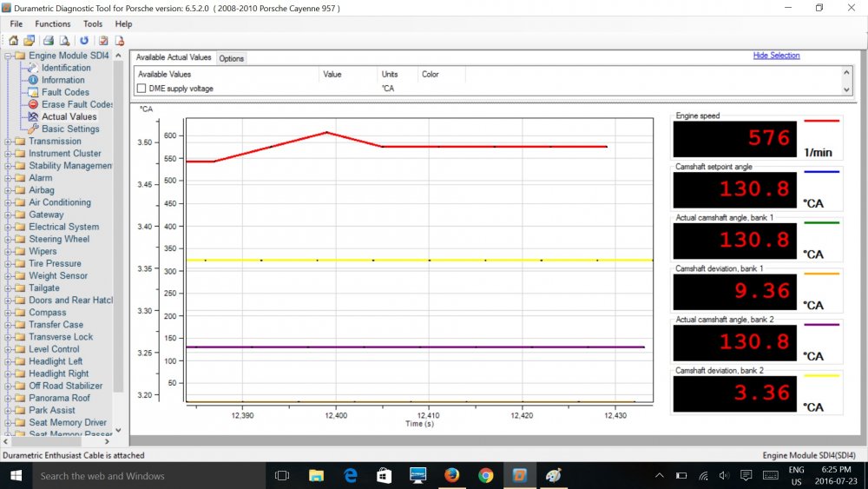Click the blue refresh arrow toolbar icon
Viewport: 868px width, 489px height.
click(84, 40)
